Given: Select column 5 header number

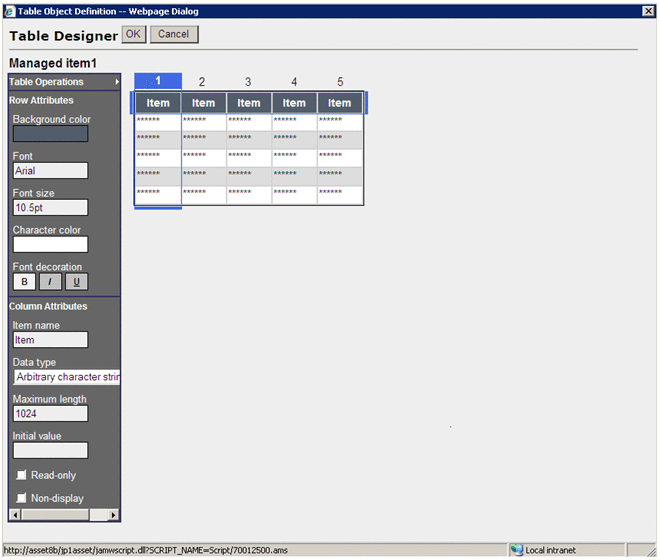Looking at the screenshot, I should click(340, 82).
